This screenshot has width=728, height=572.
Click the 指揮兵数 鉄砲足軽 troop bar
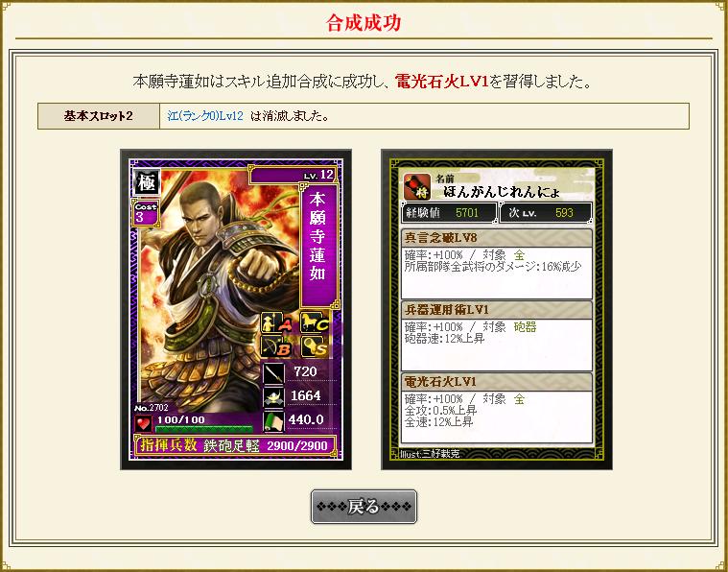pyautogui.click(x=236, y=445)
